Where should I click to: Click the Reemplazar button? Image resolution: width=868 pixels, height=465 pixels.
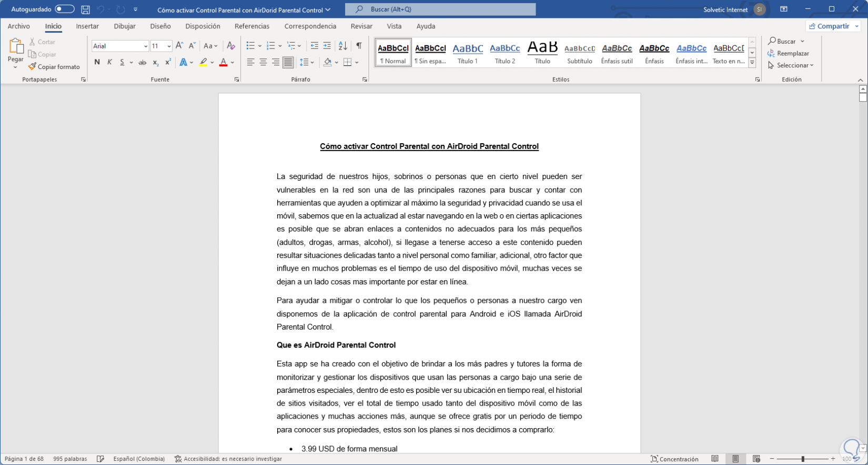[x=788, y=53]
